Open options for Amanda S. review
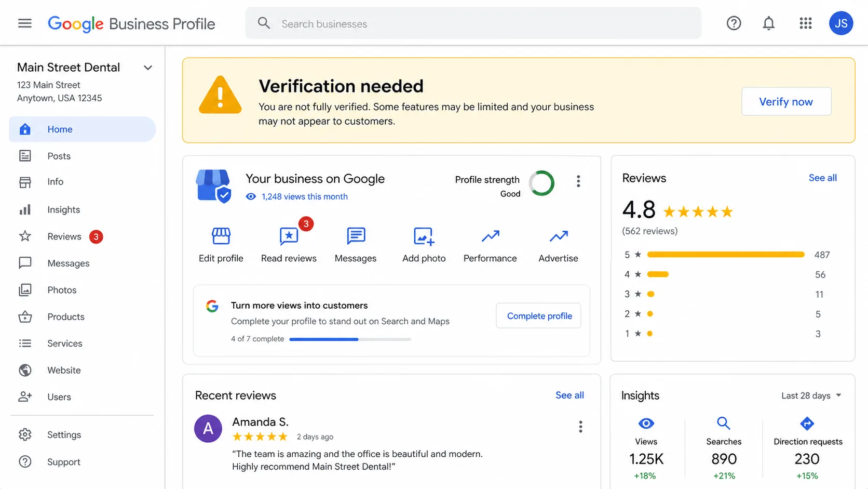Screen dimensions: 868x489 (580, 427)
